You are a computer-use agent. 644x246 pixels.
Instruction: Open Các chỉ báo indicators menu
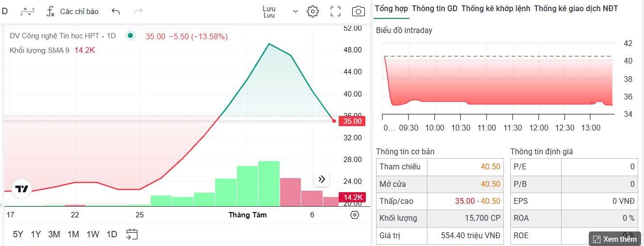(x=73, y=11)
